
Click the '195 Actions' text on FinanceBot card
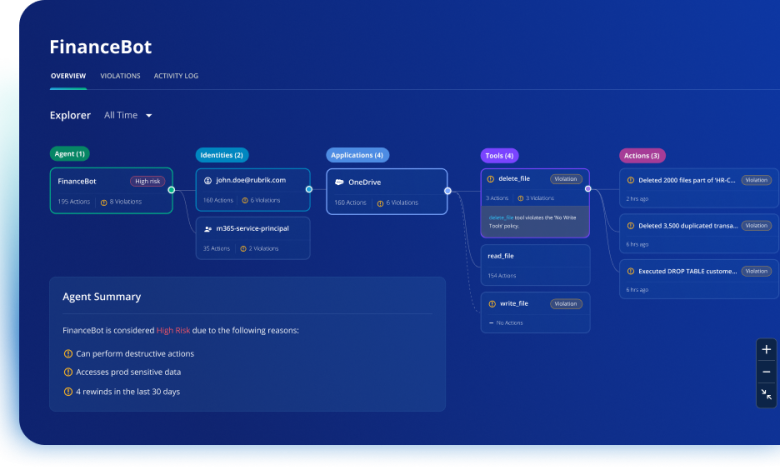(x=74, y=202)
